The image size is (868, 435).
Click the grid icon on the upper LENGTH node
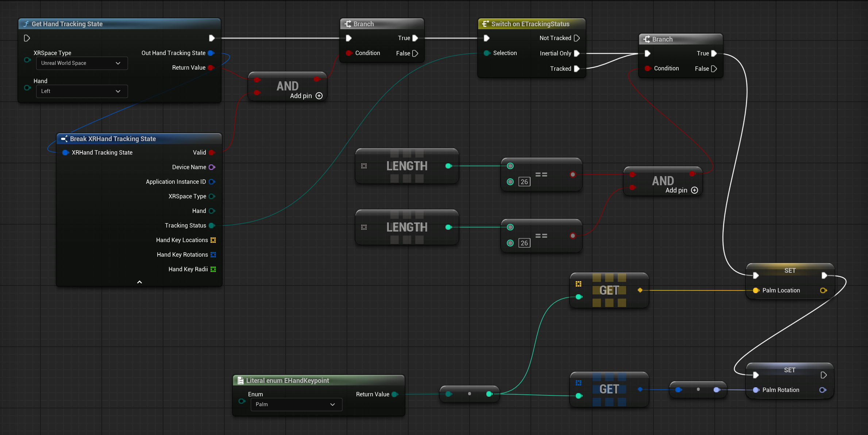click(364, 166)
